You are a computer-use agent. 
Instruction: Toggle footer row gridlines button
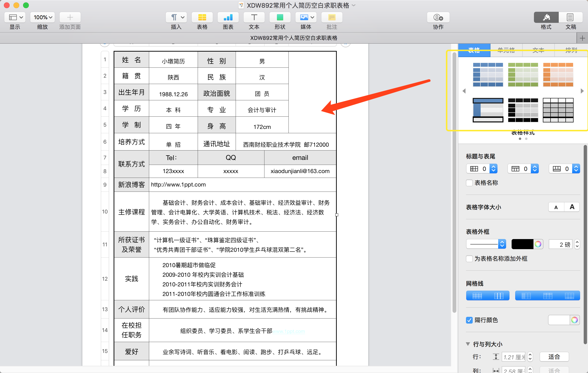click(569, 296)
